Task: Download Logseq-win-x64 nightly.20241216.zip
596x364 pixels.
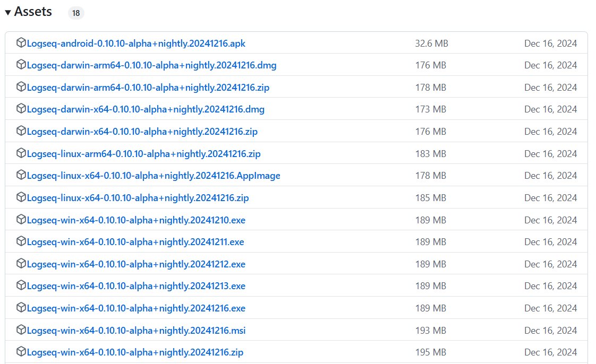Action: click(x=135, y=352)
